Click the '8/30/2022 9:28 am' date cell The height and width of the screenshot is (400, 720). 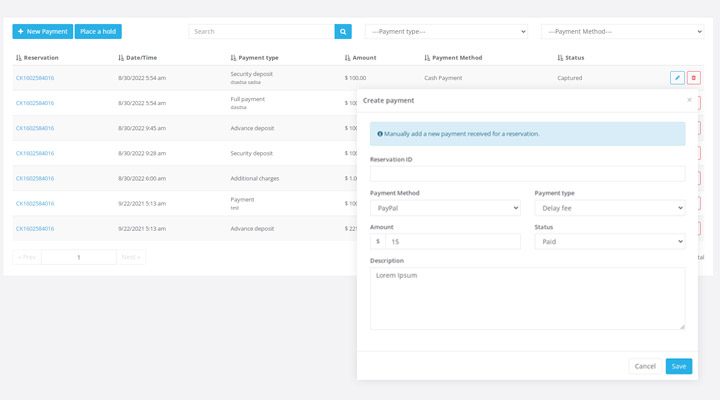[x=142, y=153]
